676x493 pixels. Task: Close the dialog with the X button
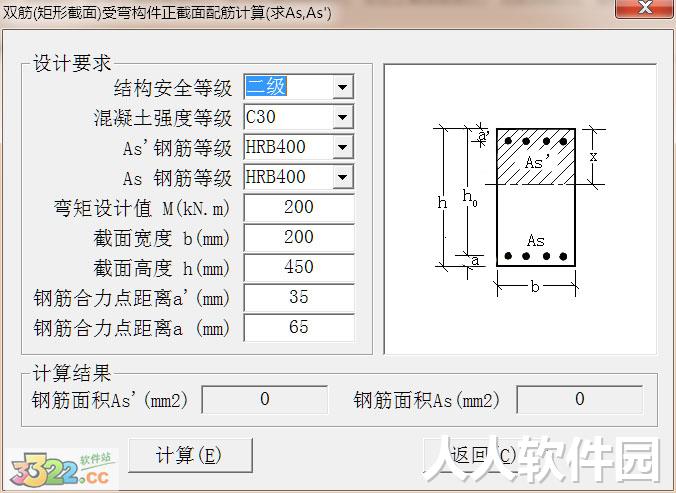[x=645, y=8]
